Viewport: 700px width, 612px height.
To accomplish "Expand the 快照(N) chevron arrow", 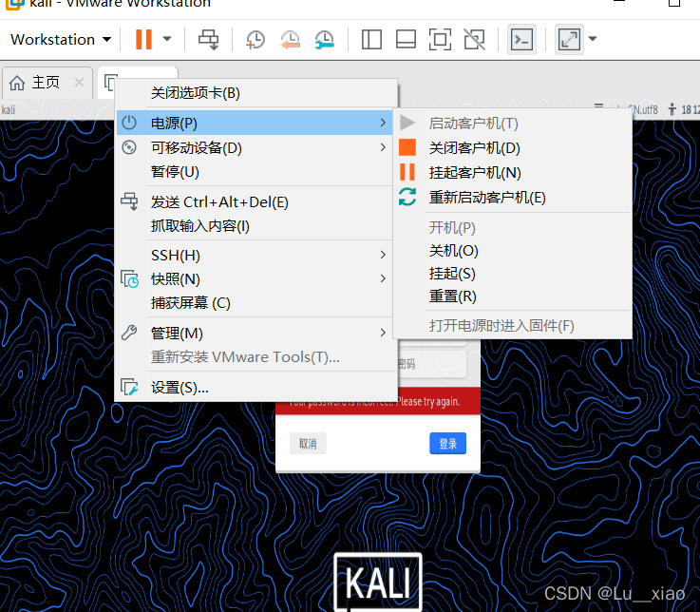I will [x=383, y=278].
